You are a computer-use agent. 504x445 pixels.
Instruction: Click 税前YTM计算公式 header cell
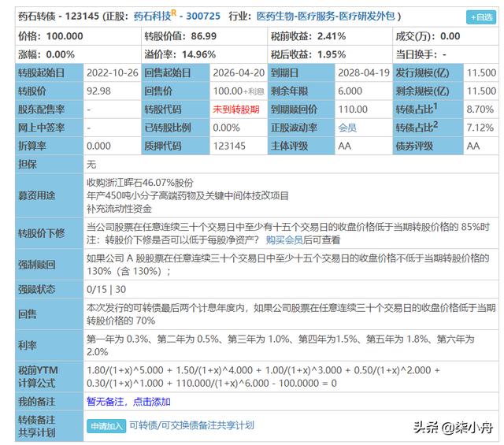49,376
